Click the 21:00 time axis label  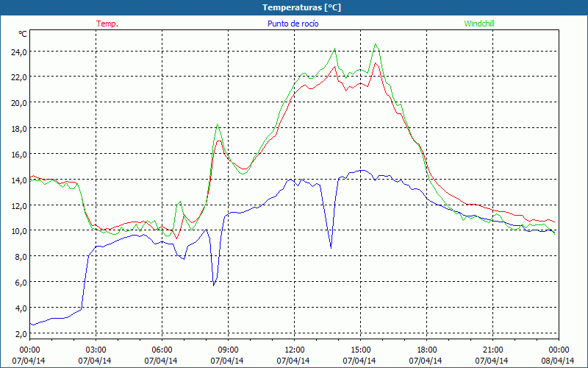coord(492,350)
